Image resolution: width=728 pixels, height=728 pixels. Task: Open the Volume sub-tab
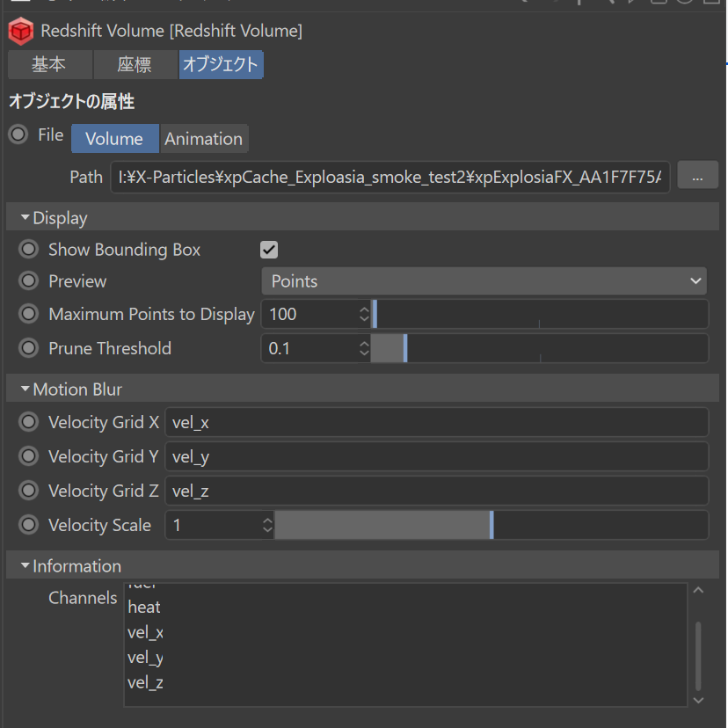(x=114, y=138)
